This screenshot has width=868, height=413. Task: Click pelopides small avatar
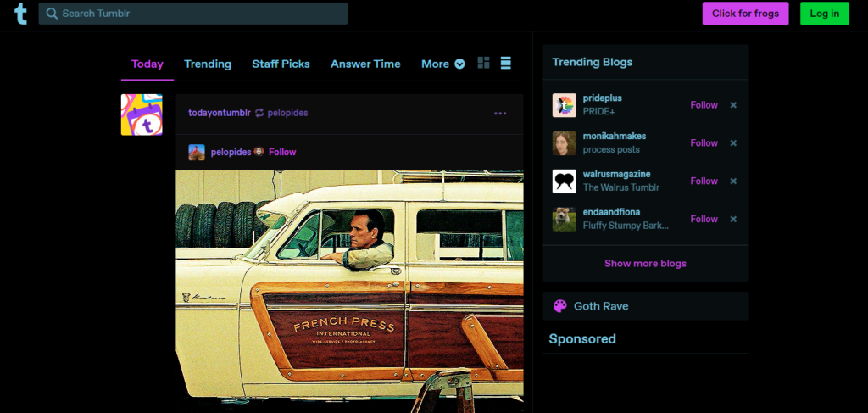(x=197, y=153)
